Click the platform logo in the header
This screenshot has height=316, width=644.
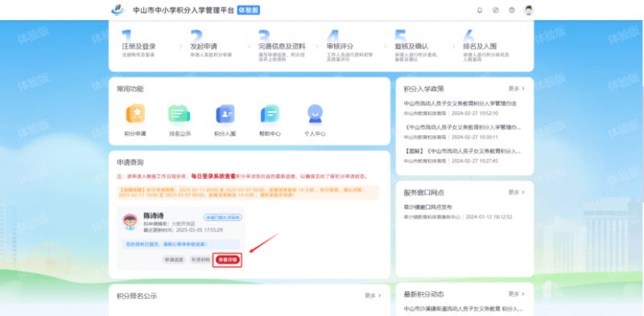pyautogui.click(x=118, y=10)
